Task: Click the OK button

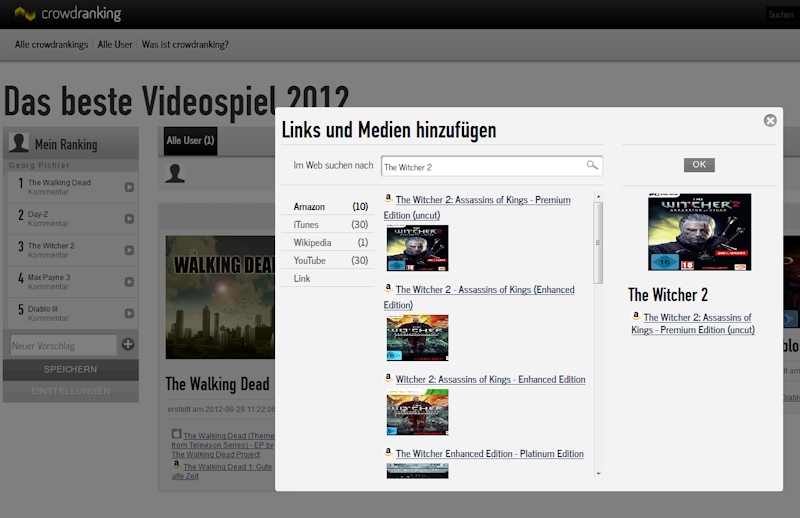Action: tap(699, 164)
